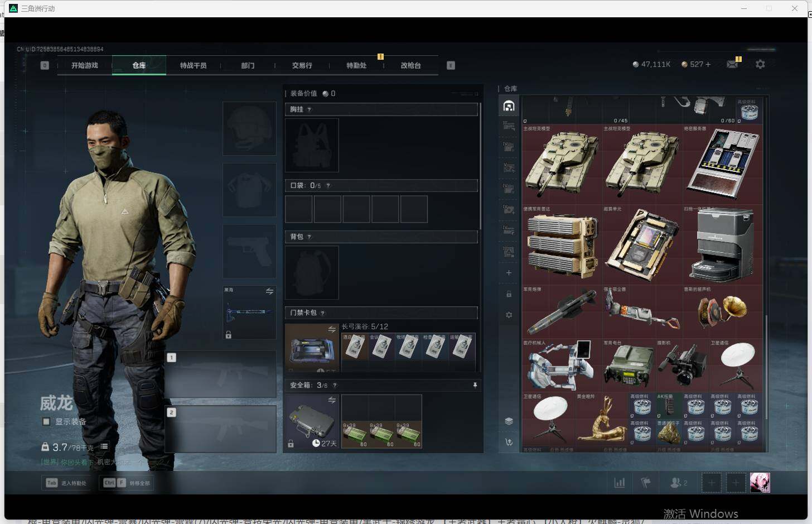
Task: Select the 摄影机 camera item
Action: pyautogui.click(x=683, y=365)
